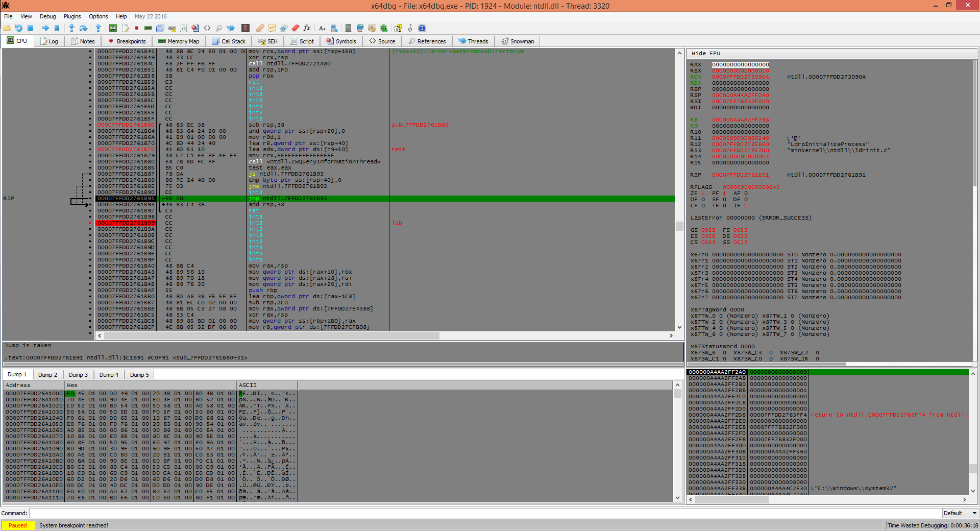
Task: Click the red breakpoint address 00007FFDD2761B99
Action: [x=126, y=223]
